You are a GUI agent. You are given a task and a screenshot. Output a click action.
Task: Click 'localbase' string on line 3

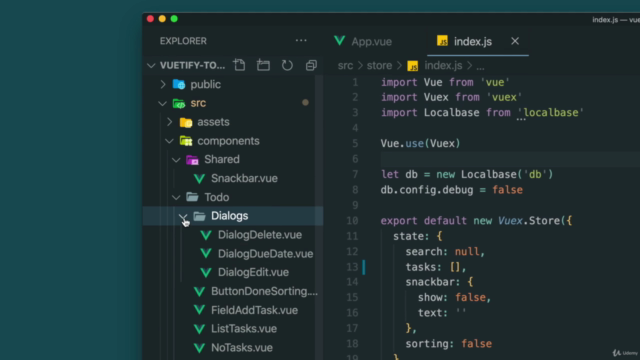[551, 113]
